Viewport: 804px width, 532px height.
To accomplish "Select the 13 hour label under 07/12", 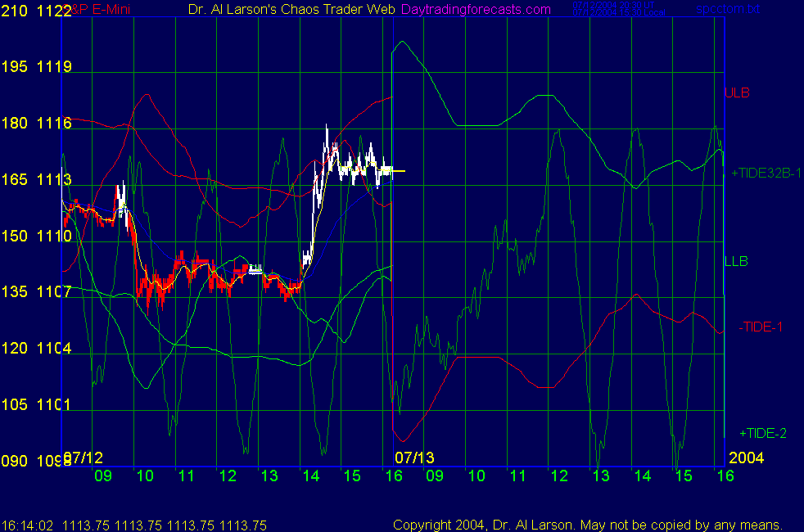I will pos(269,476).
